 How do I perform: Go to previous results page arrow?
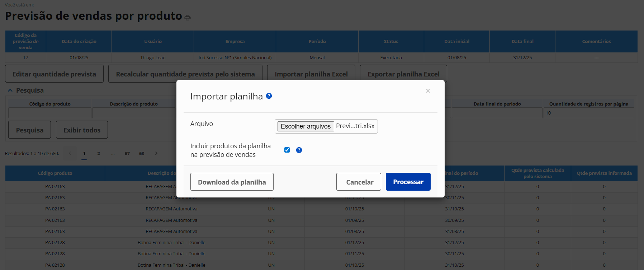(x=70, y=153)
